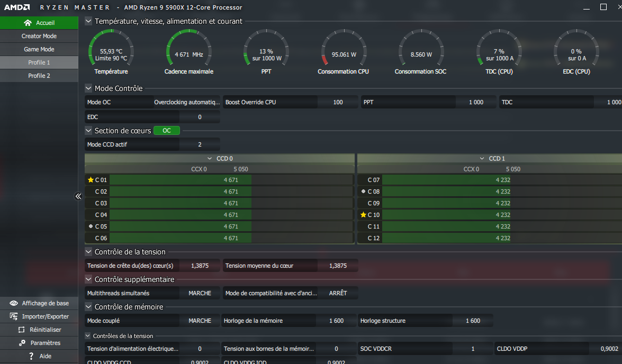
Task: Toggle Mode couplé MARCHE setting
Action: [200, 321]
